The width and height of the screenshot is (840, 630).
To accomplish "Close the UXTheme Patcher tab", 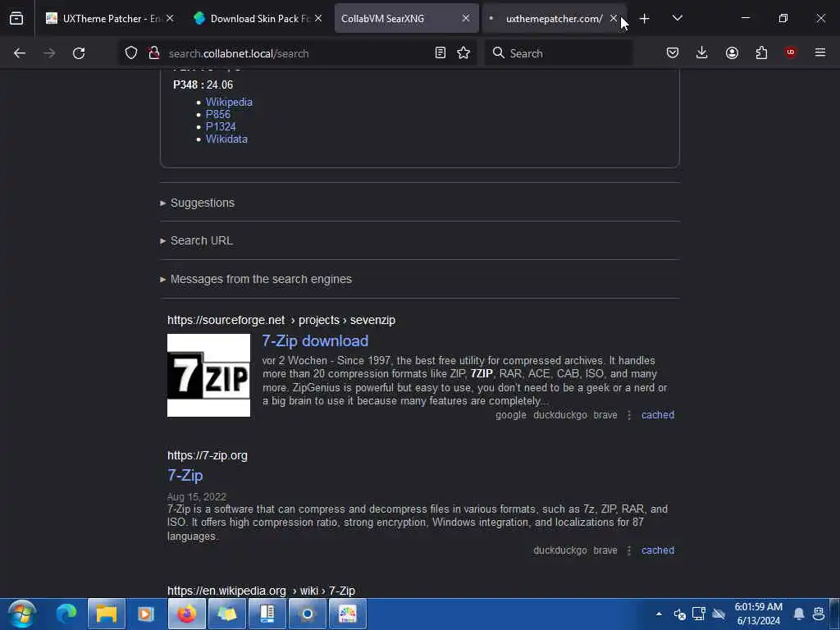I will tap(170, 18).
